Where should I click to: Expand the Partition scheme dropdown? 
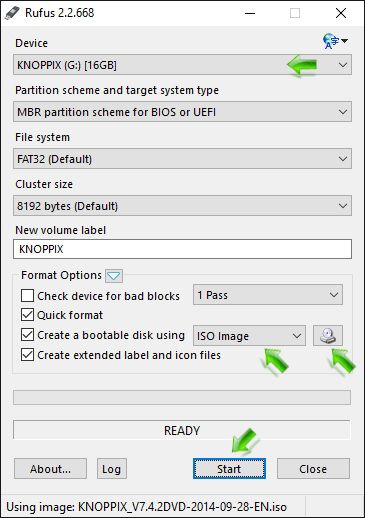[182, 112]
